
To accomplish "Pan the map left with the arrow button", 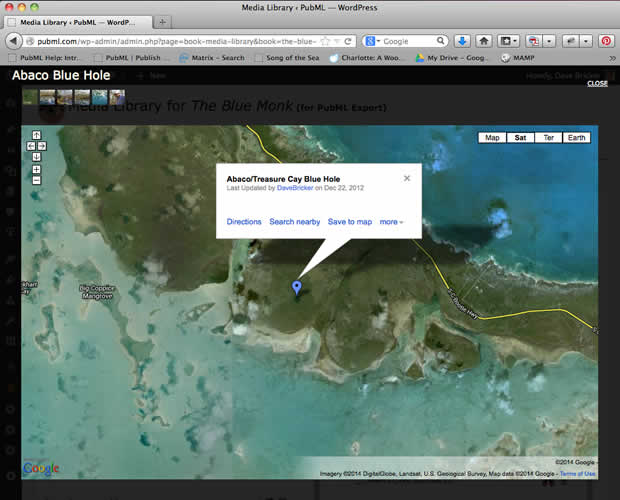I will click(x=31, y=146).
